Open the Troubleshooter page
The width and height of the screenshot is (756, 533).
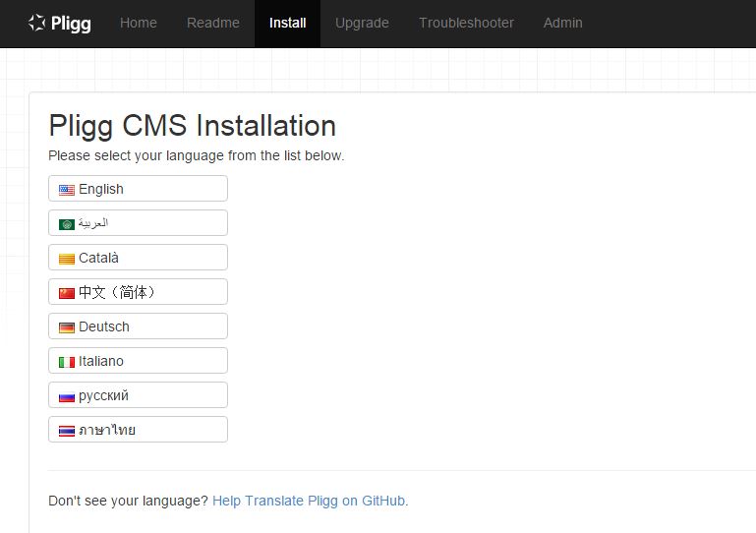[x=466, y=23]
